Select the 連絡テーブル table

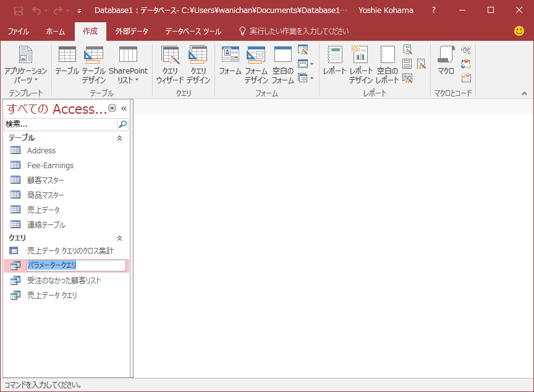point(66,225)
